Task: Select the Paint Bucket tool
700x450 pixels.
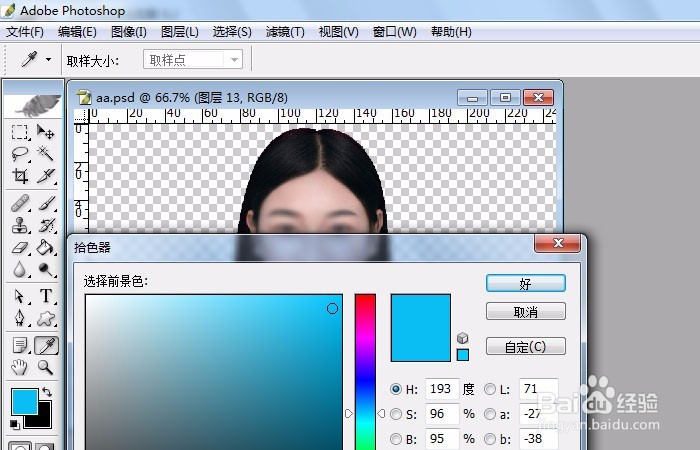Action: click(x=45, y=247)
